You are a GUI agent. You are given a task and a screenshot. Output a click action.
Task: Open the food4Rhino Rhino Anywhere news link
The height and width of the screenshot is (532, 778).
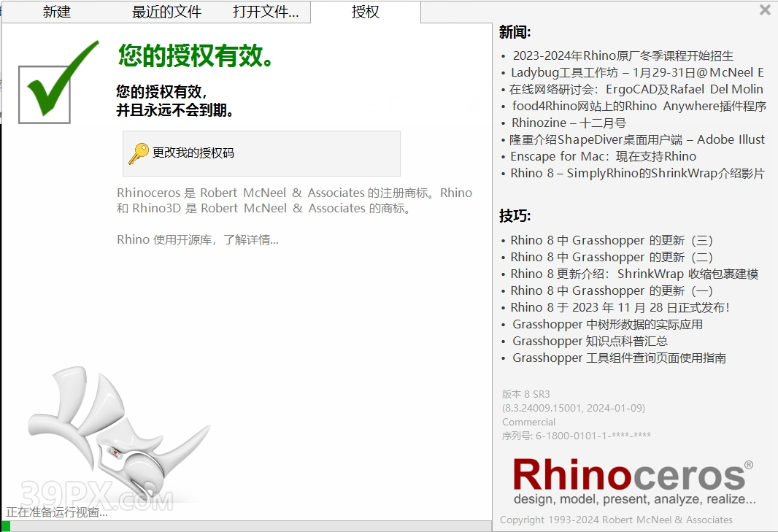(x=639, y=107)
